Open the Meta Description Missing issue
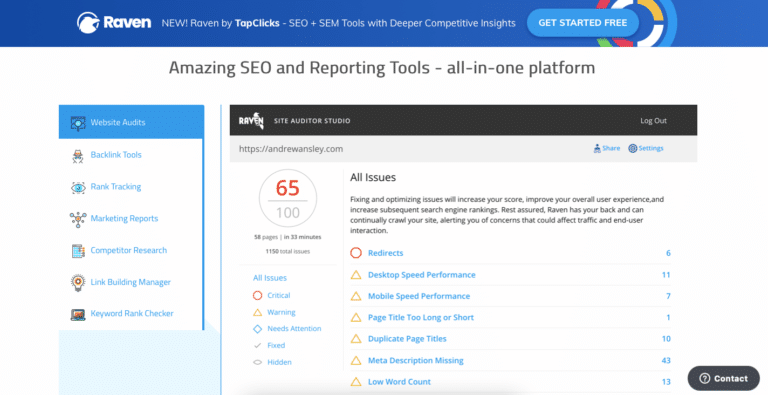The width and height of the screenshot is (768, 395). point(415,361)
